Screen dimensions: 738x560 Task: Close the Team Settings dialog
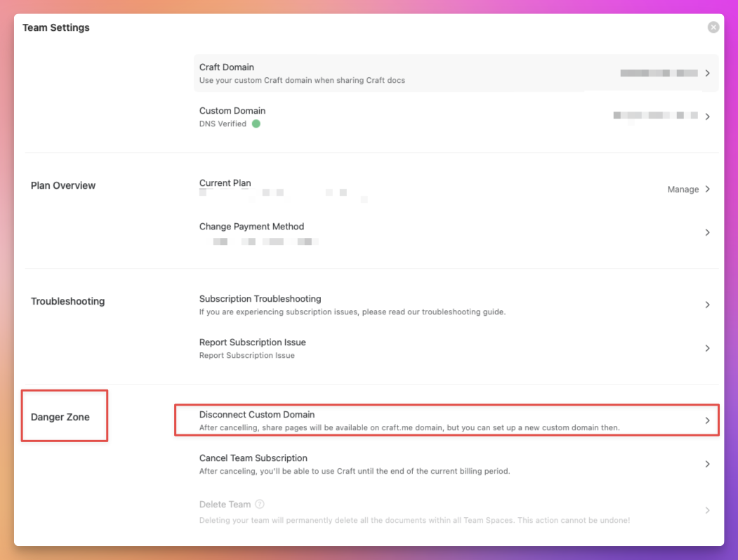(x=713, y=27)
